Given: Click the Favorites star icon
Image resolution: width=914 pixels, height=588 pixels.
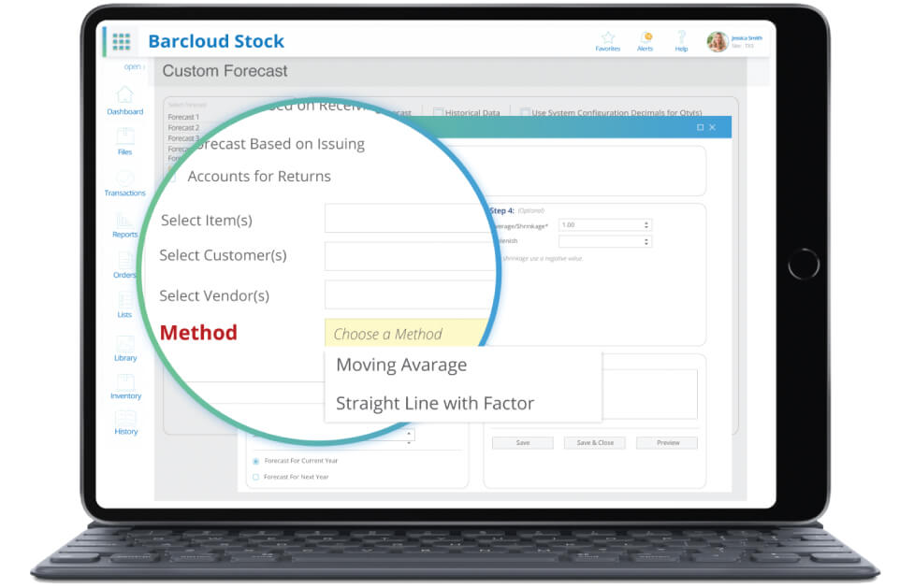Looking at the screenshot, I should (x=608, y=38).
